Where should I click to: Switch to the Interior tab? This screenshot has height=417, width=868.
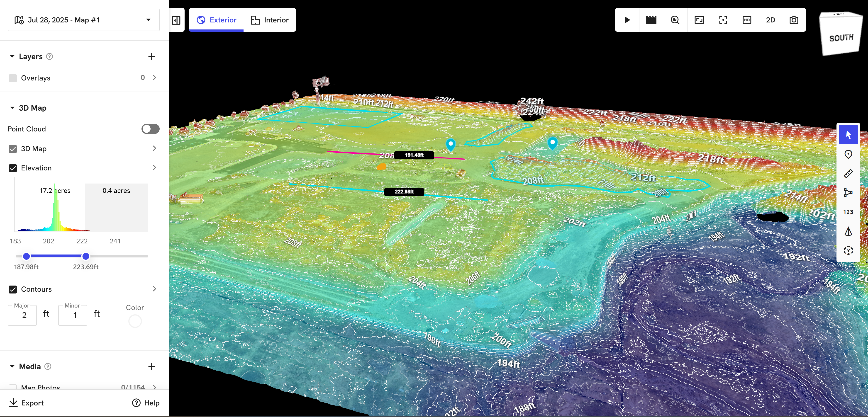pyautogui.click(x=270, y=20)
